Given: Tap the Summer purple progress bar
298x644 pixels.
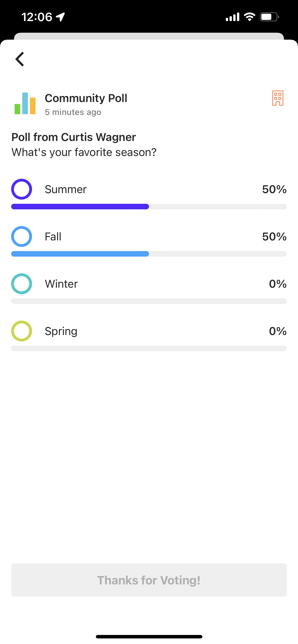Looking at the screenshot, I should coord(80,207).
